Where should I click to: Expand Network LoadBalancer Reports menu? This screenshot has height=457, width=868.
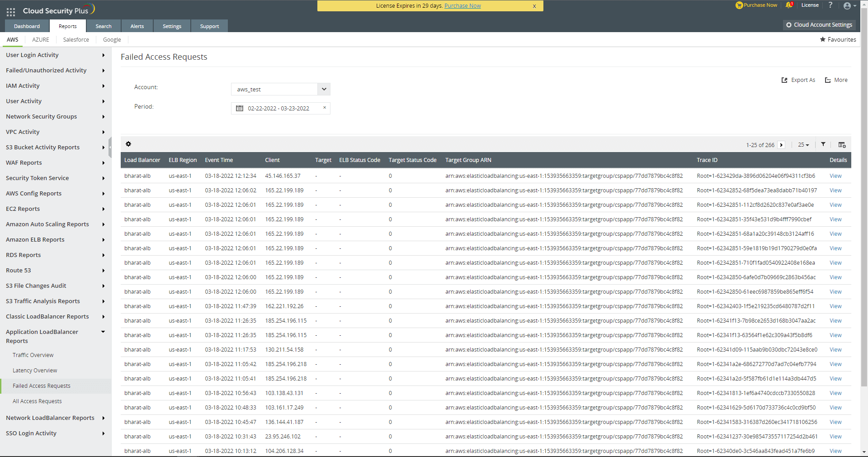tap(56, 418)
